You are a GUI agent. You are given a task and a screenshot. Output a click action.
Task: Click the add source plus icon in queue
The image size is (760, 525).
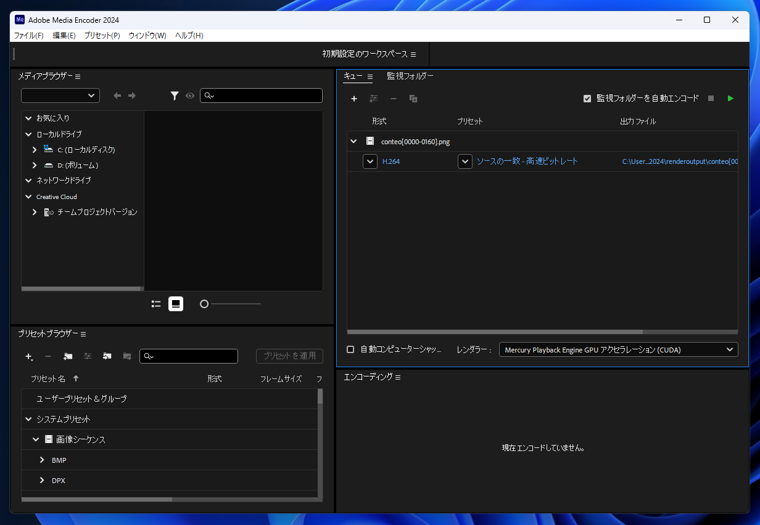click(x=354, y=99)
